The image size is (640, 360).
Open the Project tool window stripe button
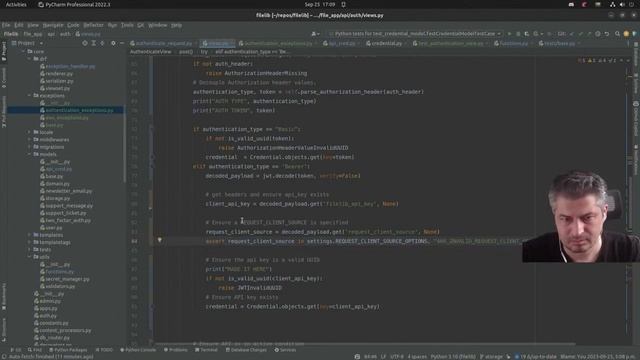pyautogui.click(x=4, y=51)
